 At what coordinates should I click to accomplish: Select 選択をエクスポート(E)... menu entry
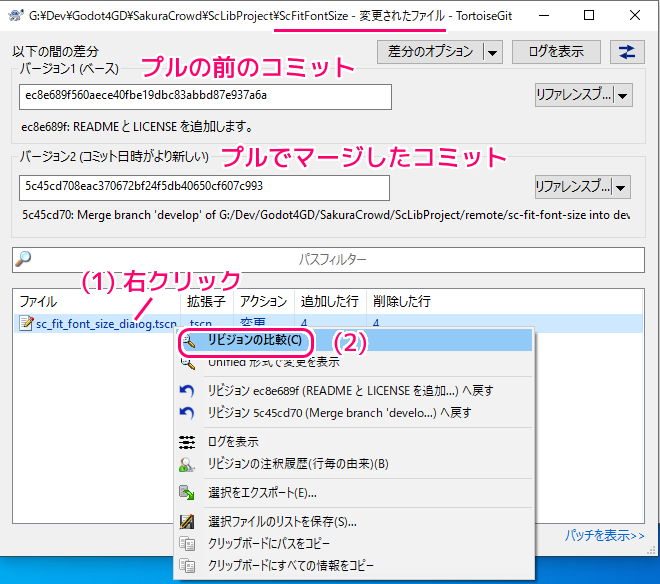(354, 493)
